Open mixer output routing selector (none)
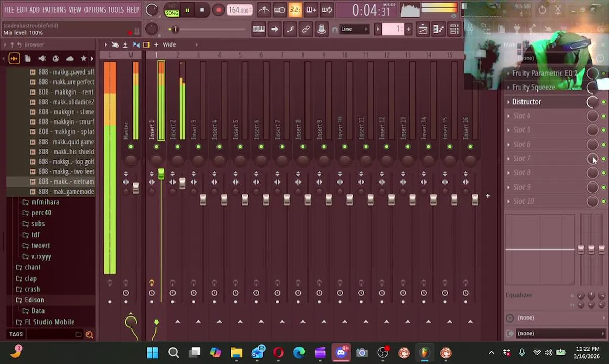Screen dimensions: 609x364 point(555,333)
